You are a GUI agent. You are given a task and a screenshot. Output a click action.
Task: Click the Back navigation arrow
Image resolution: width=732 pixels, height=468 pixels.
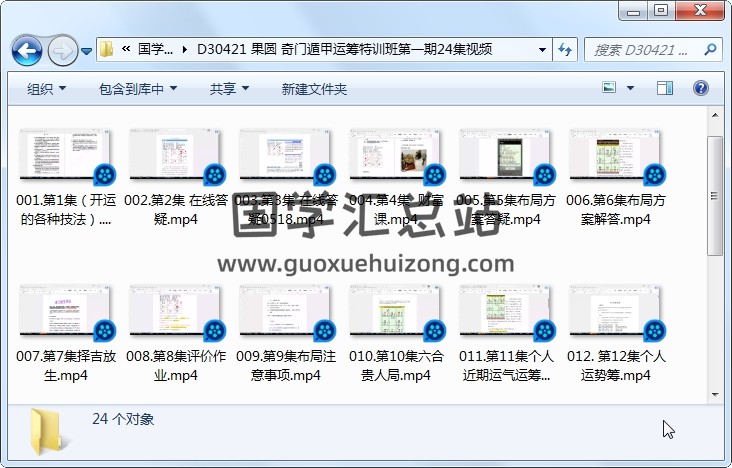point(26,49)
